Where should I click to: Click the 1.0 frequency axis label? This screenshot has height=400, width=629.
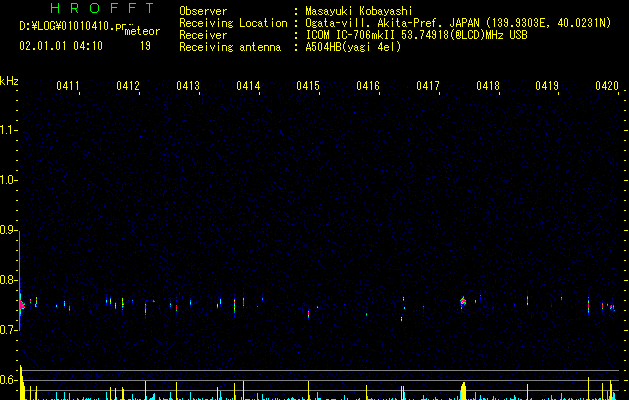7,180
